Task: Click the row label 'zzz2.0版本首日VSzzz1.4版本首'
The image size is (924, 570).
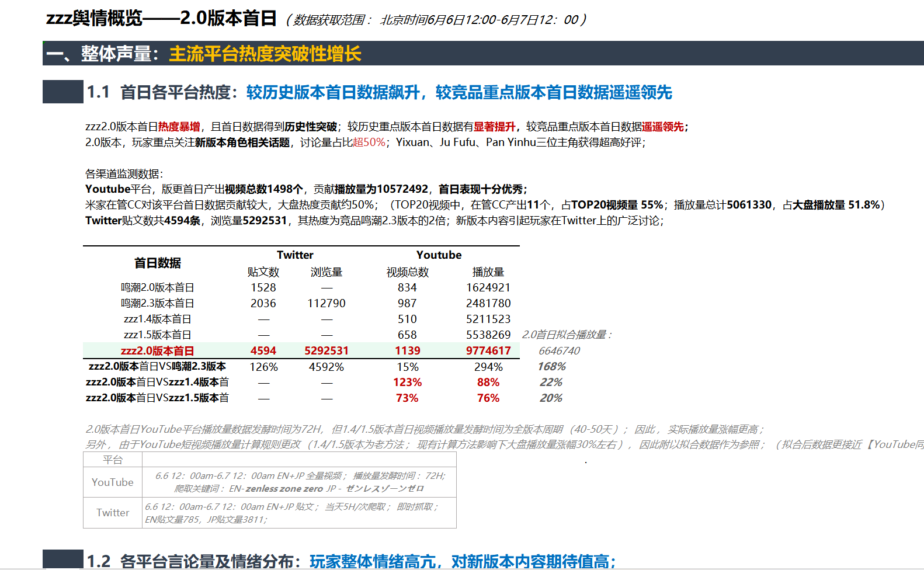Action: point(158,382)
